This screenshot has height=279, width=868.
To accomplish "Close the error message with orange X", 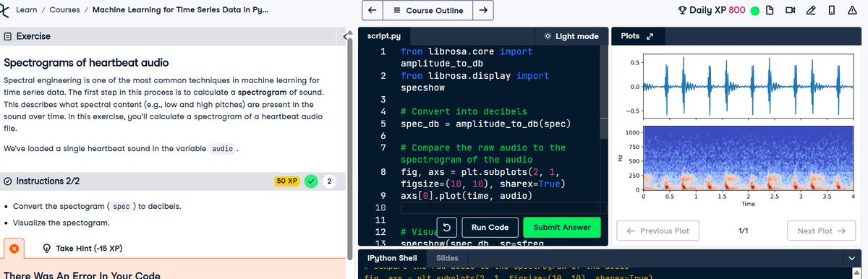I will [13, 249].
